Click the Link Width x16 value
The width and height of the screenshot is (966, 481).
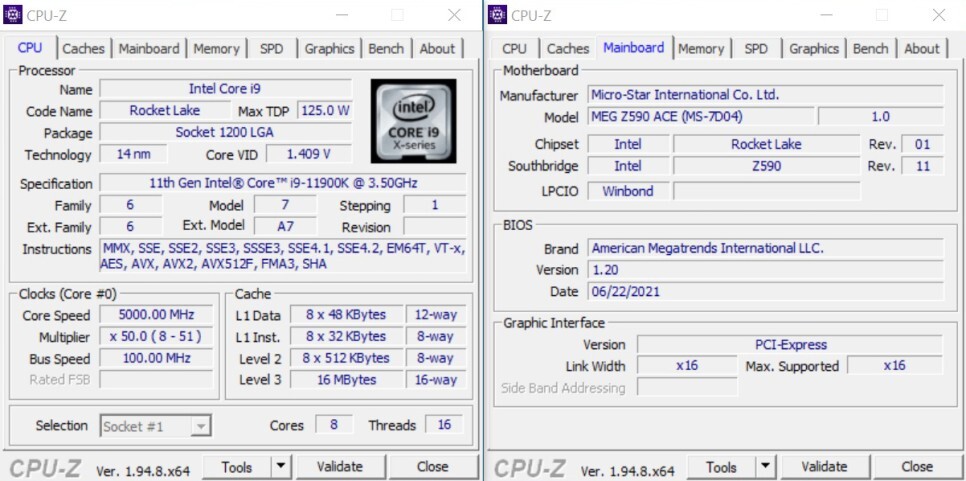pyautogui.click(x=687, y=365)
